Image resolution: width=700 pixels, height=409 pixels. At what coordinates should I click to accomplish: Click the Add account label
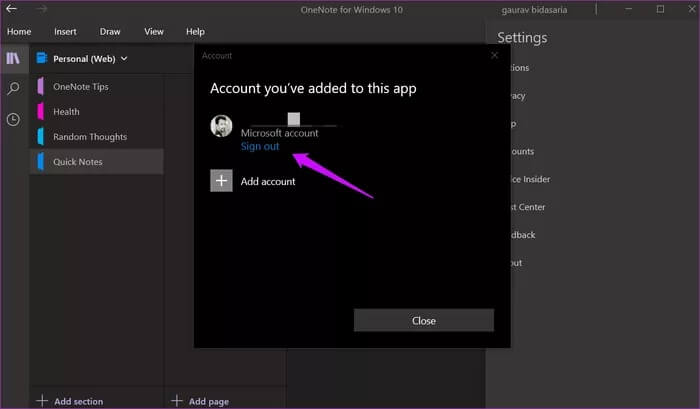tap(268, 181)
